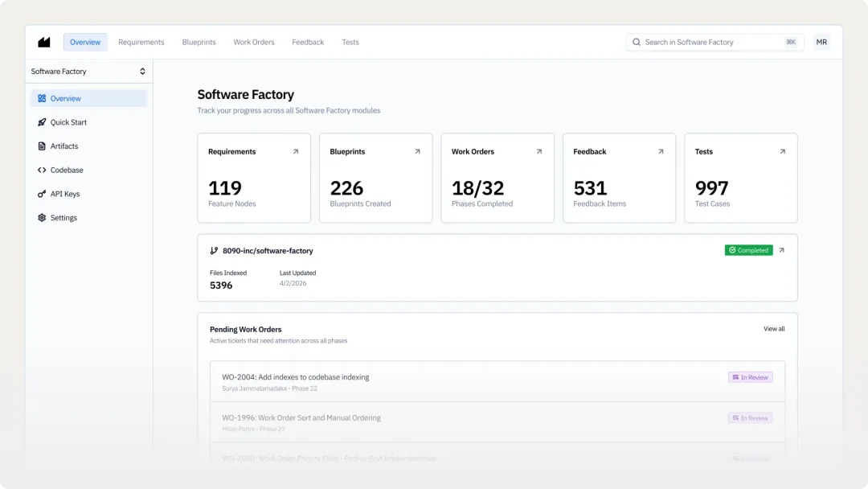Click the green Completed status badge

(749, 250)
